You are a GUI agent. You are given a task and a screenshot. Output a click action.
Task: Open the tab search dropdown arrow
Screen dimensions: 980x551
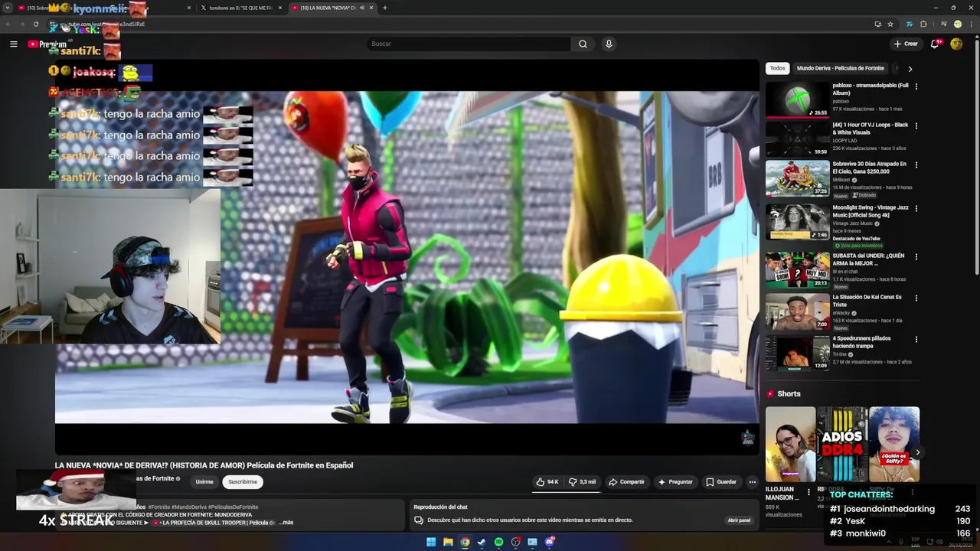(8, 8)
